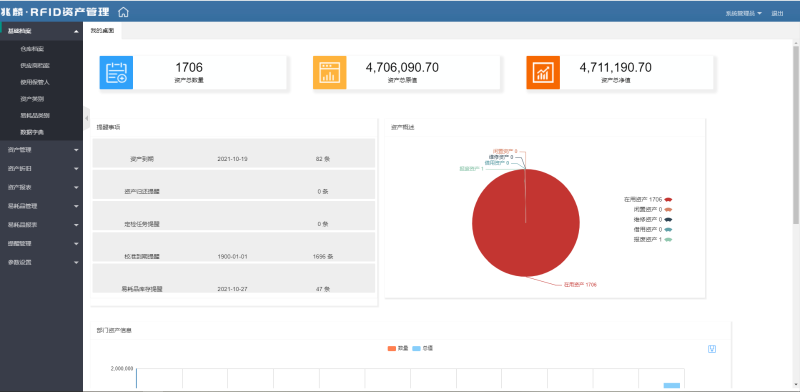This screenshot has height=392, width=800.
Task: Click the sidebar collapse arrow handle
Action: point(86,118)
